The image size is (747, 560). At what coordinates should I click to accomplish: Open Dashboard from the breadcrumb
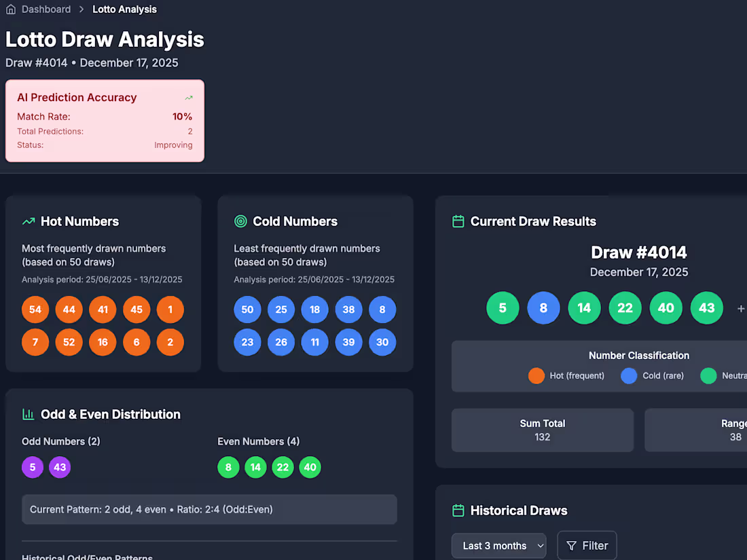tap(45, 9)
